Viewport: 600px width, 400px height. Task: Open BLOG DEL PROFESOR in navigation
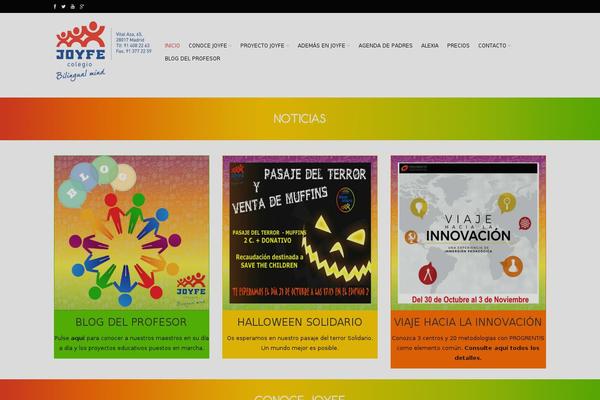point(192,59)
